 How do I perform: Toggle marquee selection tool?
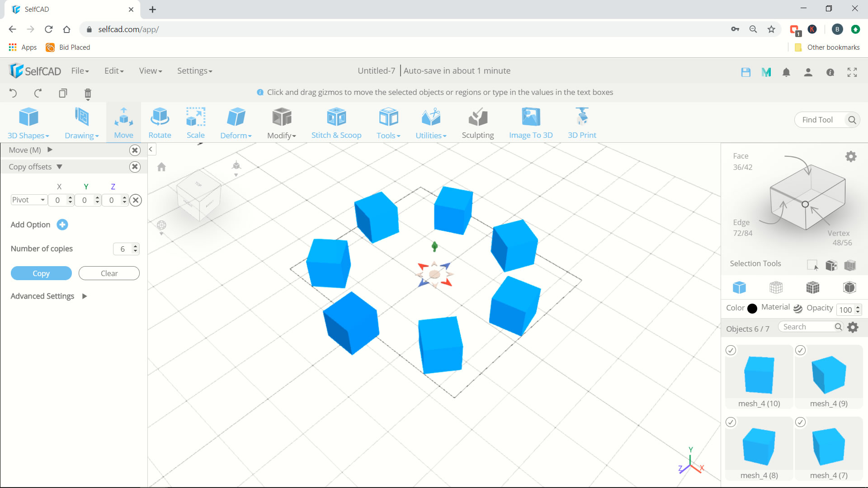tap(812, 265)
